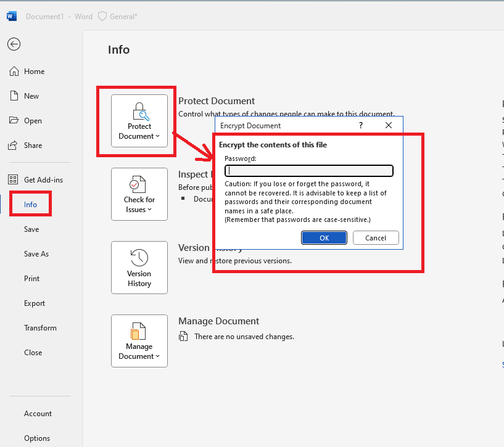Click the back arrow circle icon

[x=14, y=44]
